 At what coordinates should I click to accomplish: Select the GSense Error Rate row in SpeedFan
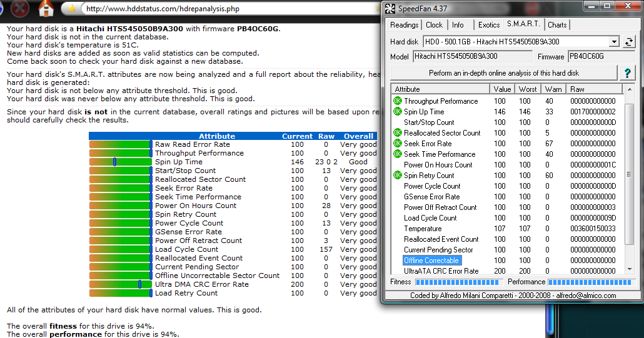[508, 197]
